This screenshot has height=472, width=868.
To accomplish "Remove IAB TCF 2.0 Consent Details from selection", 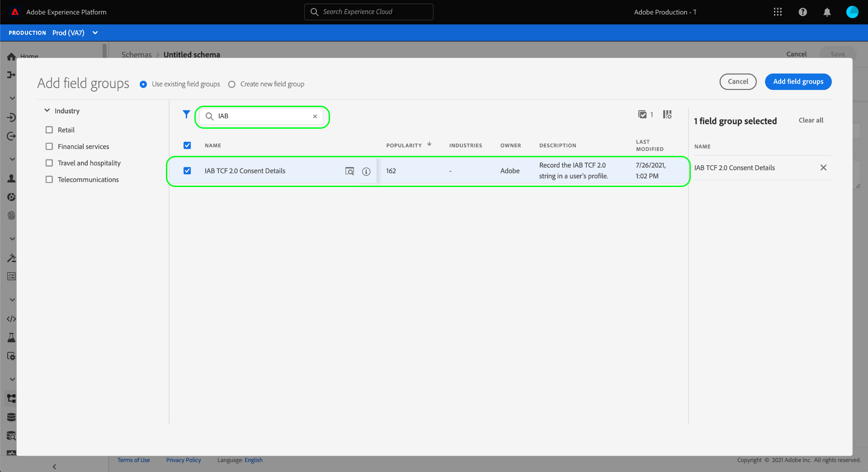I will point(823,168).
